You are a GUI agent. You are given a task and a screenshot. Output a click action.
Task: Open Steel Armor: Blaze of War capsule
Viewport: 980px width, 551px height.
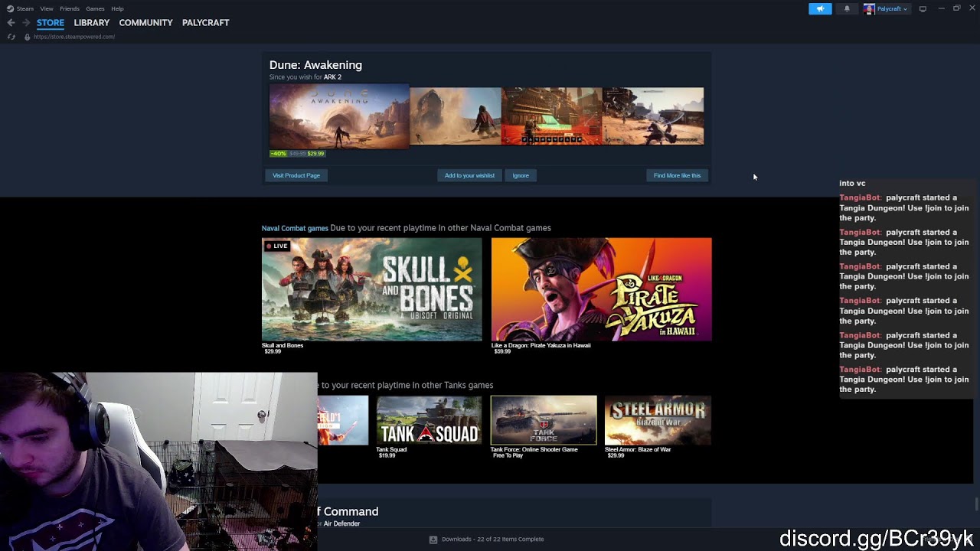pos(658,420)
